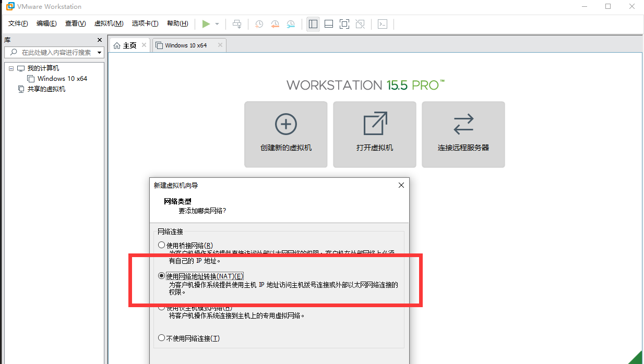Click the connect to remote server arrows icon

[463, 124]
